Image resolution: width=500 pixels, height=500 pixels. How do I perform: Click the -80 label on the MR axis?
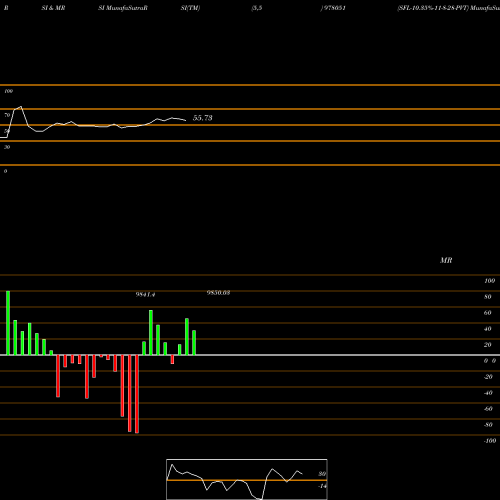pyautogui.click(x=488, y=425)
